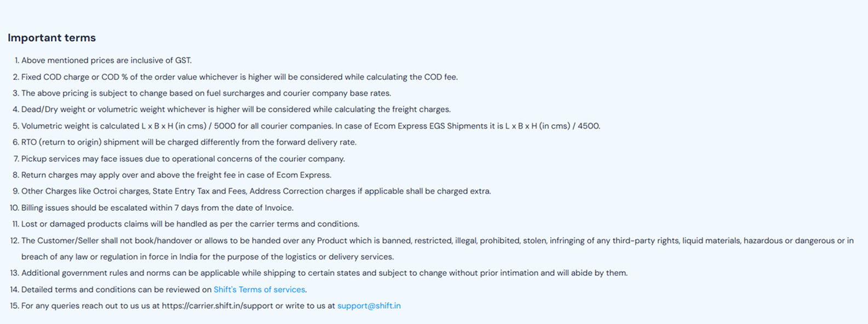
Task: Click the term about prices inclusive of GST
Action: coord(106,61)
